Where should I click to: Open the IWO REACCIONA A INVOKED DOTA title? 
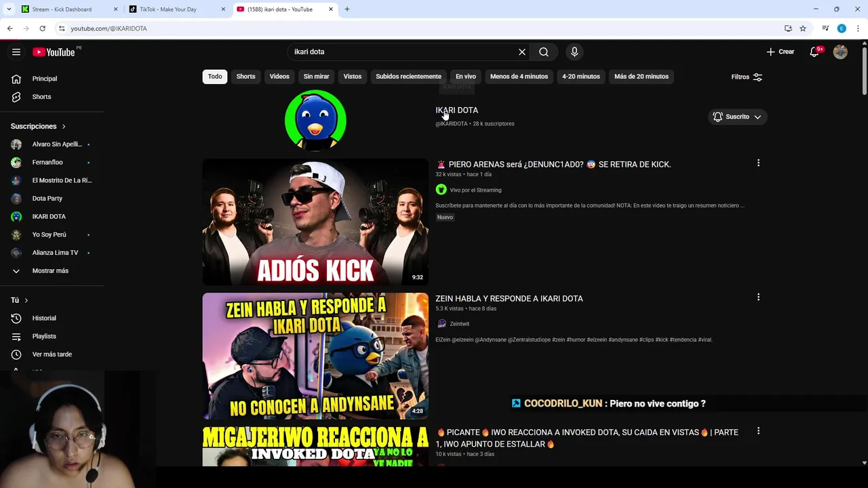pyautogui.click(x=587, y=438)
